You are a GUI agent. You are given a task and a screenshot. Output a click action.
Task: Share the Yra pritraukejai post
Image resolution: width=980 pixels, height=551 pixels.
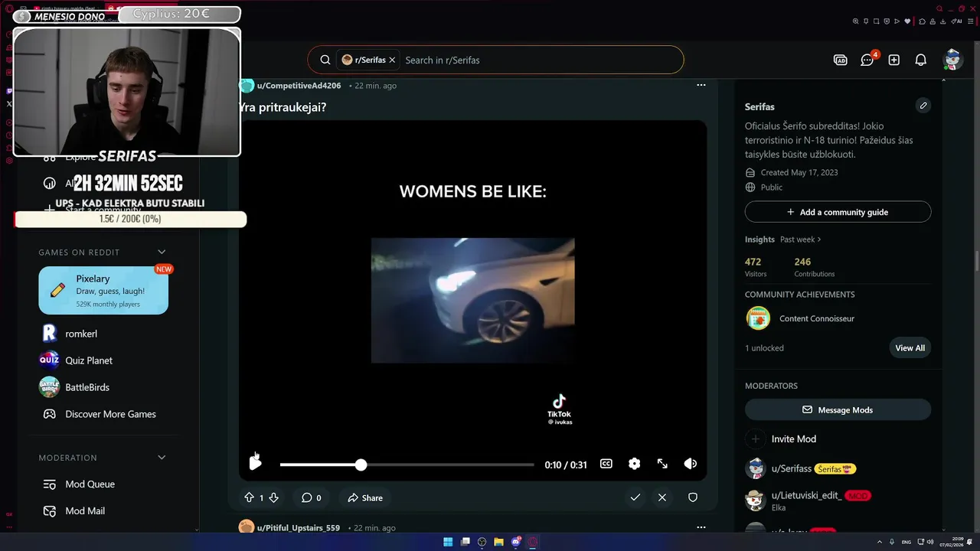coord(365,497)
